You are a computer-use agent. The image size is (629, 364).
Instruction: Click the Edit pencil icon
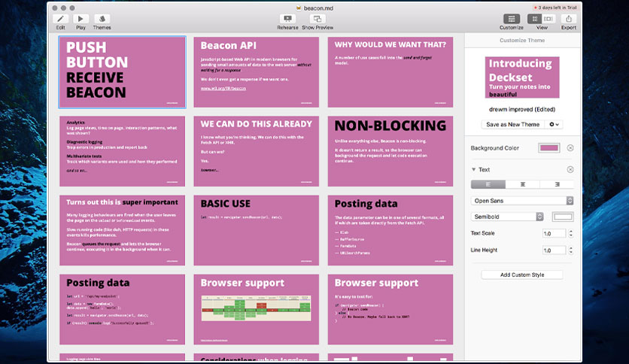click(x=61, y=19)
